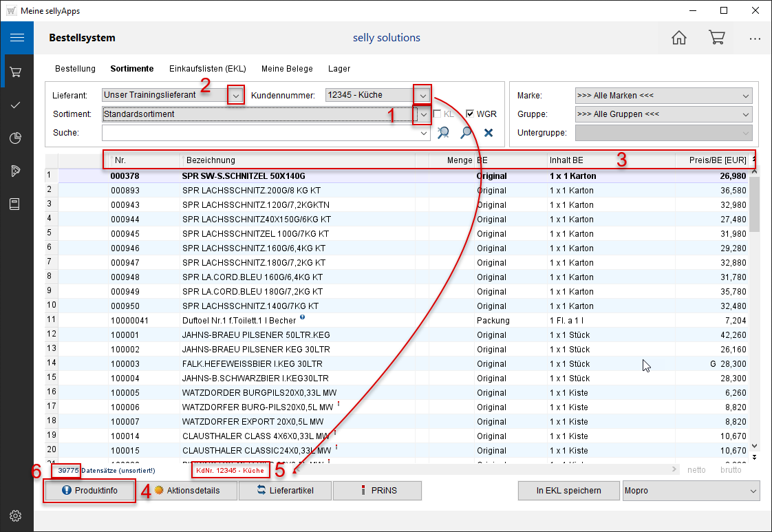This screenshot has height=532, width=772.
Task: Click the checkmark icon in left sidebar
Action: (x=17, y=105)
